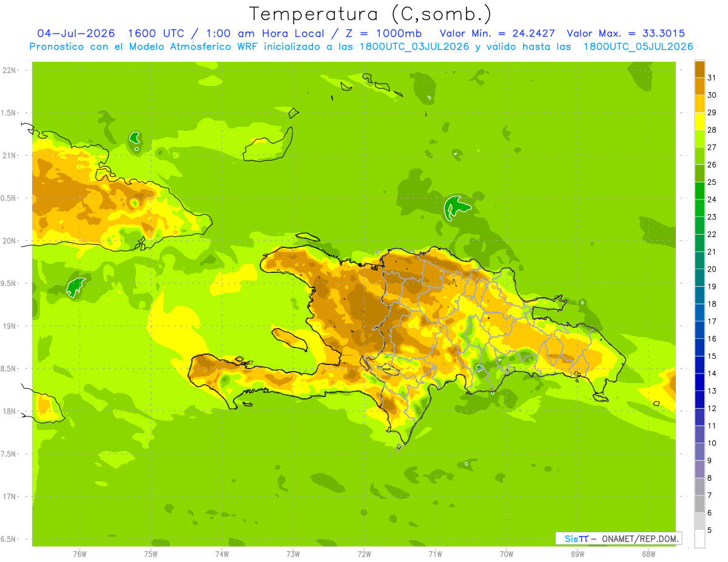
Task: Click the colorbar label '5'
Action: (x=710, y=530)
